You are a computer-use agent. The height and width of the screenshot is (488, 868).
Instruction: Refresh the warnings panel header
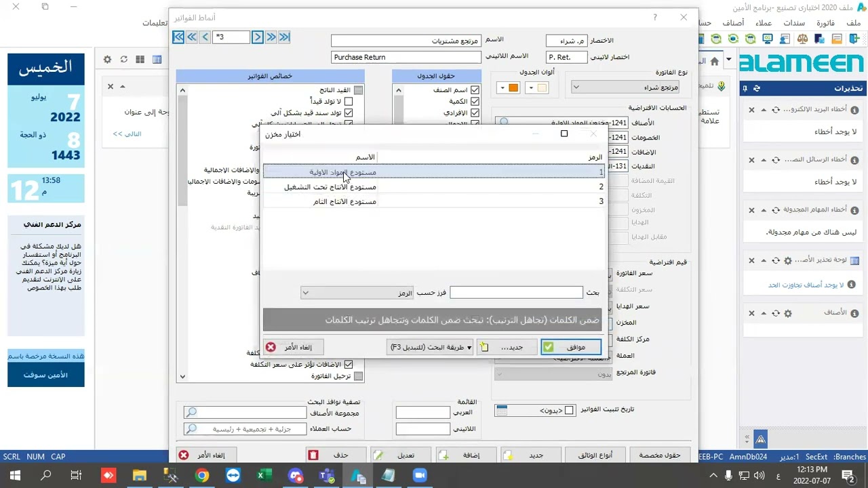[x=757, y=88]
